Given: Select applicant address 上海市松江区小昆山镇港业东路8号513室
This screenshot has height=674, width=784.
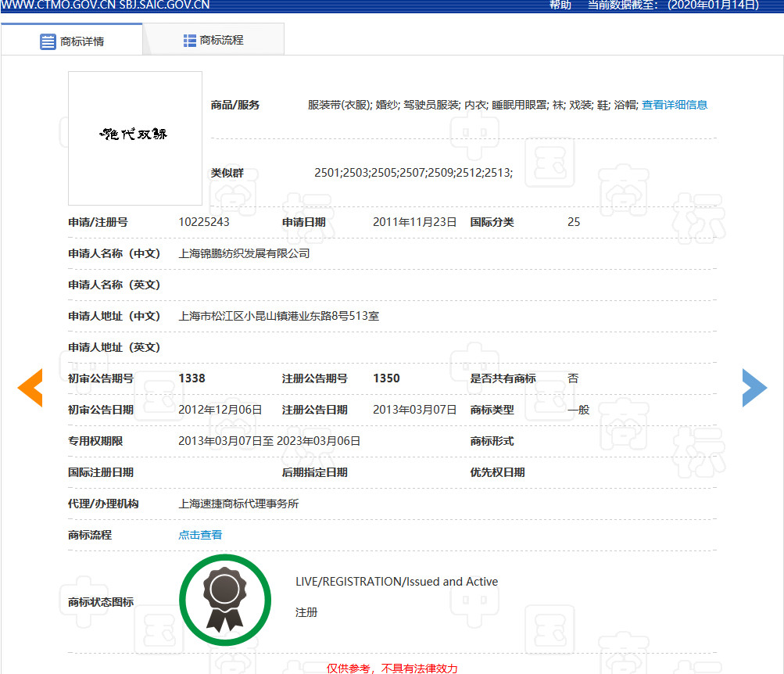Looking at the screenshot, I should (278, 316).
